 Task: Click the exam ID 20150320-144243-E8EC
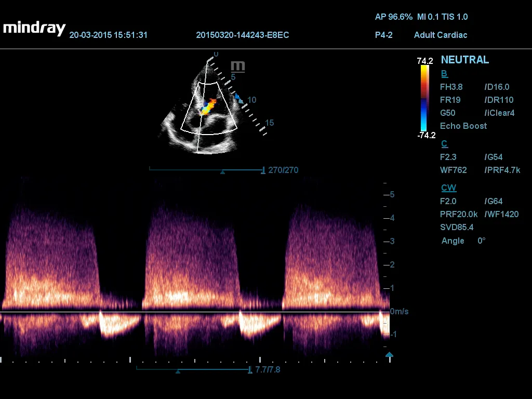click(x=242, y=35)
